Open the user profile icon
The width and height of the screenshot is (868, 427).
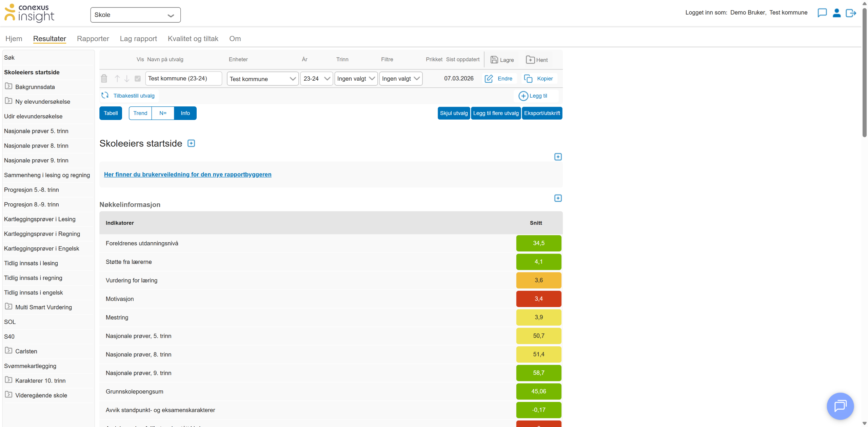(836, 13)
